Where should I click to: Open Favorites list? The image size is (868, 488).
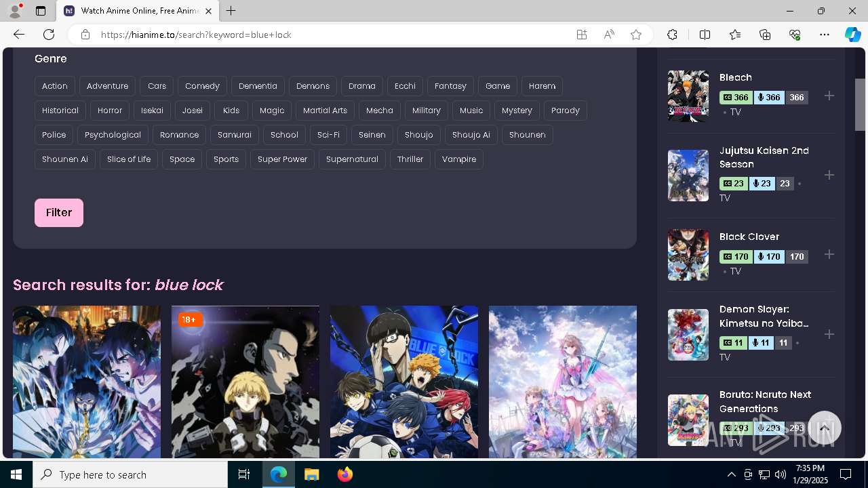pyautogui.click(x=735, y=35)
